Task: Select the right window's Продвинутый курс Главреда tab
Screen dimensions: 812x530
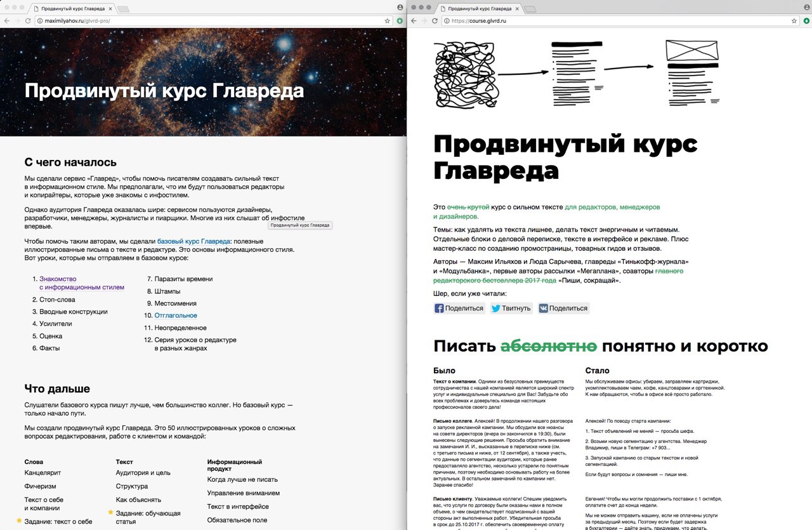Action: pyautogui.click(x=480, y=8)
